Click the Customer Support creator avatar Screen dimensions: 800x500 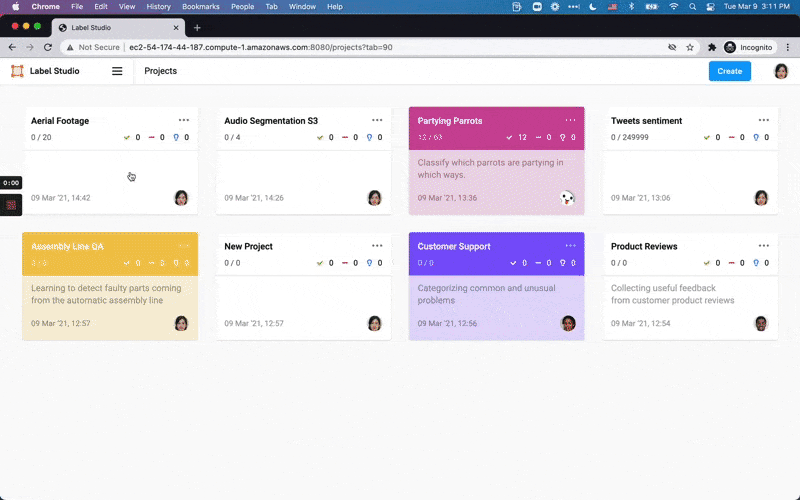[567, 323]
